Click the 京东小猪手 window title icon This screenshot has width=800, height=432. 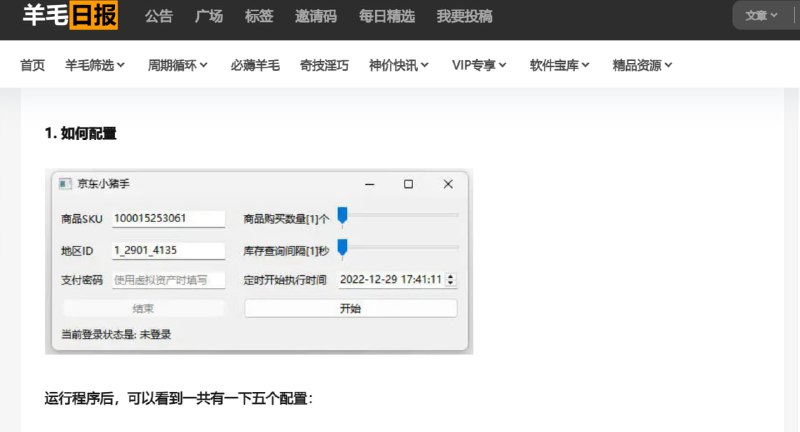point(65,184)
